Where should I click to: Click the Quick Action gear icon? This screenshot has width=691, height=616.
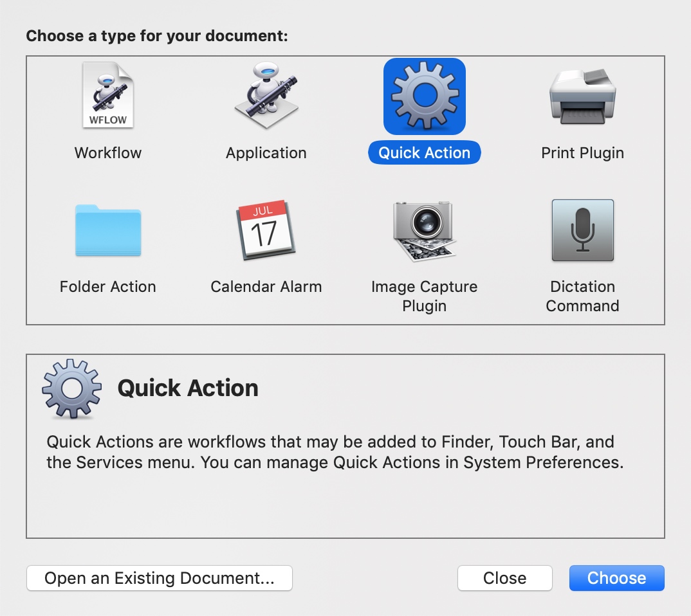425,96
